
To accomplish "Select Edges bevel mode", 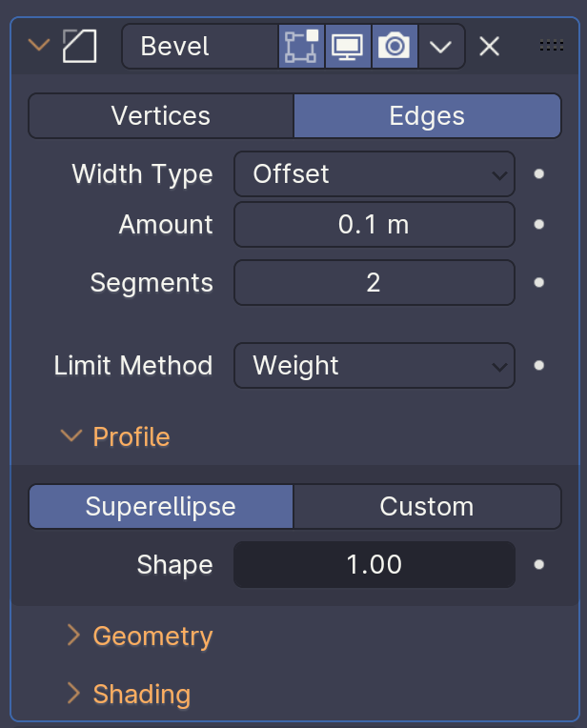I will click(427, 116).
